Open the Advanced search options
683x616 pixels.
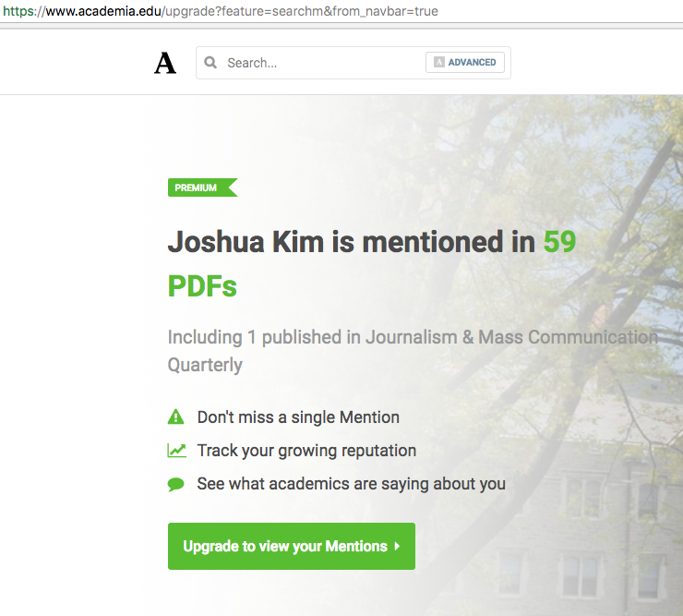[465, 63]
